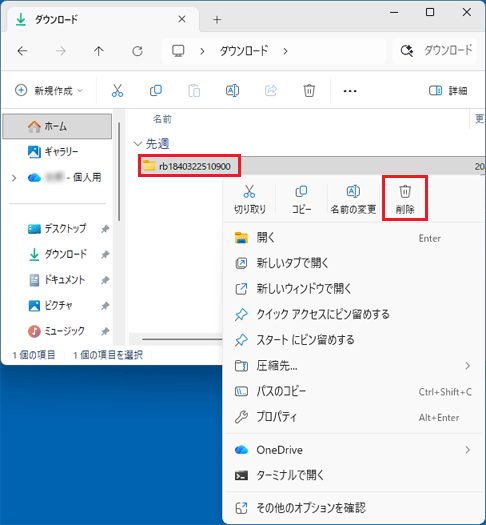Open the 新規作成 dropdown
This screenshot has width=486, height=525.
[49, 90]
